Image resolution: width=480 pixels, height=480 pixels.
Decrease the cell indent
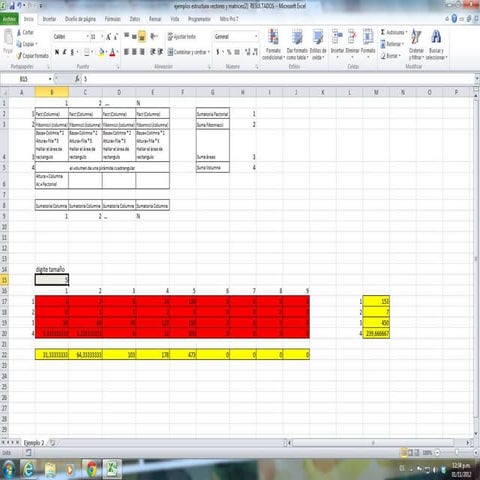click(x=153, y=52)
